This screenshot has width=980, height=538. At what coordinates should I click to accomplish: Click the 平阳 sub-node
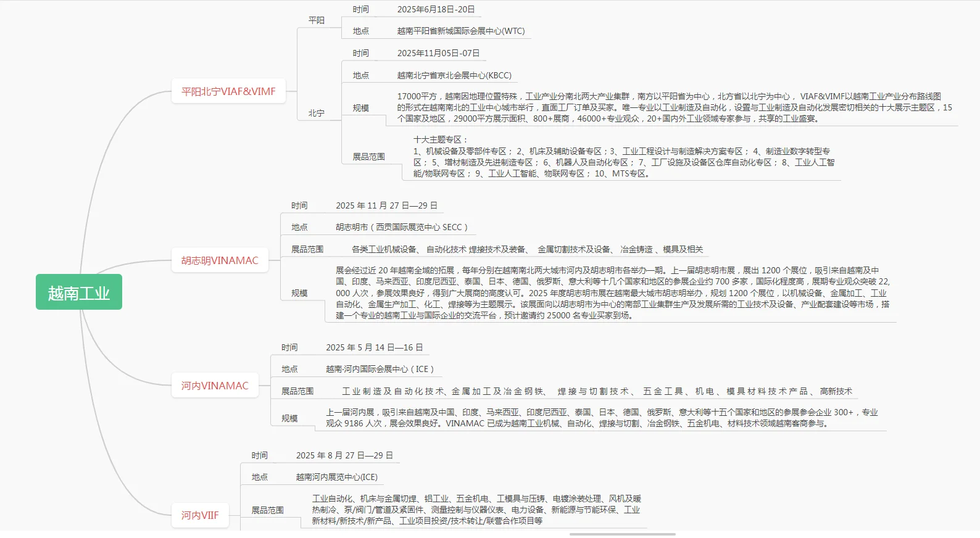click(317, 20)
